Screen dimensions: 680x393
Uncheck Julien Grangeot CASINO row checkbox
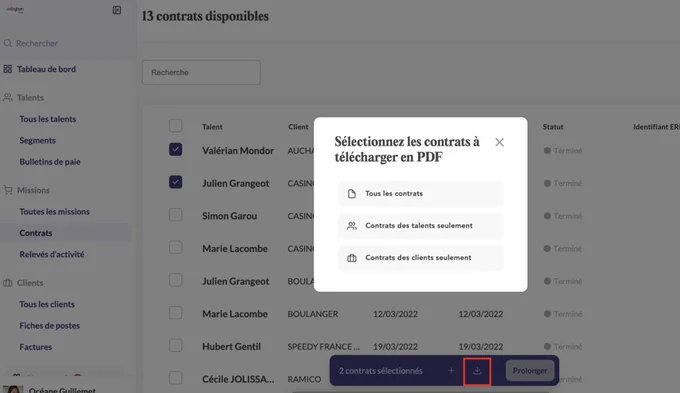[x=176, y=182]
